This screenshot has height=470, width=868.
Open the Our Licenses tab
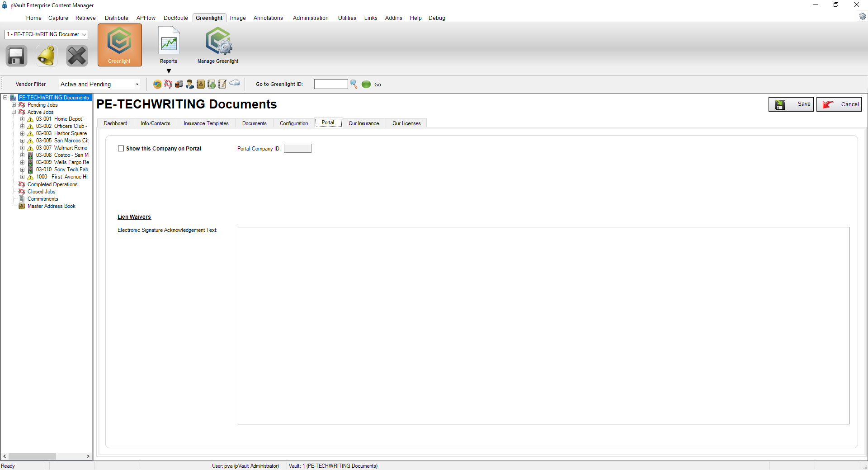406,123
